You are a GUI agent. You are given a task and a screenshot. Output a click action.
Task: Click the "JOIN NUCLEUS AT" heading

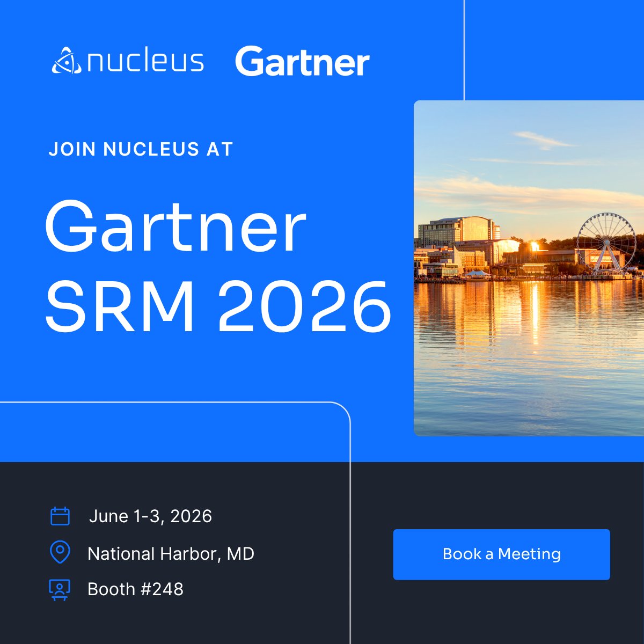coord(141,149)
